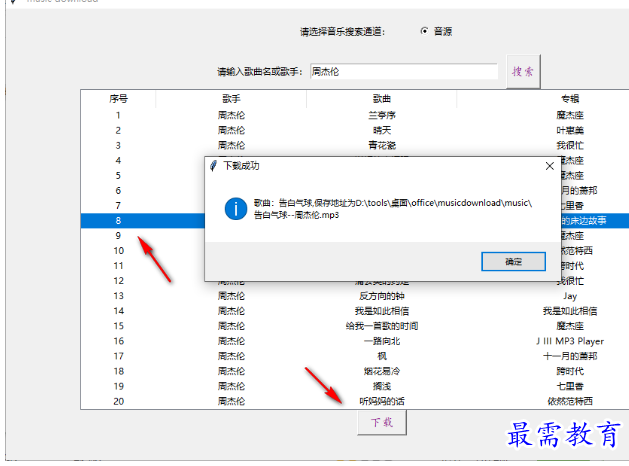Click the saved file path text in dialog
The image size is (629, 466).
pyautogui.click(x=393, y=209)
